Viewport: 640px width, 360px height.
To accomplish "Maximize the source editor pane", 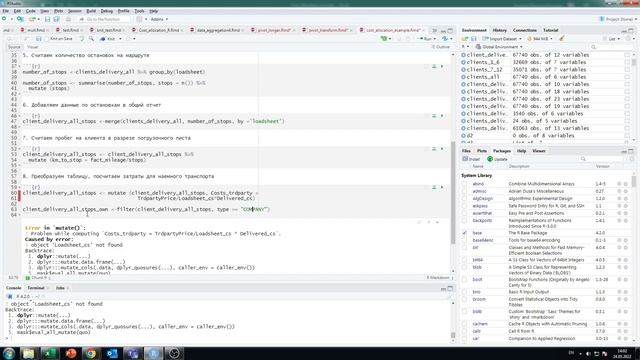I will pos(450,31).
